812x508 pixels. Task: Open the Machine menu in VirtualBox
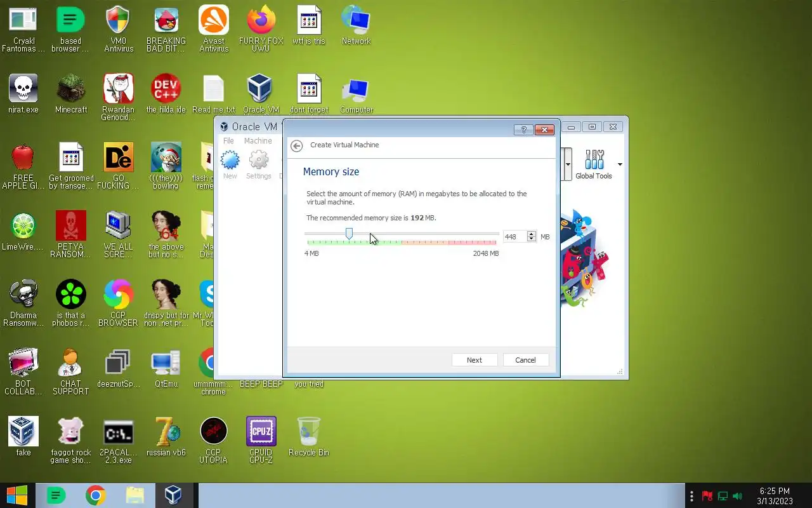point(258,141)
